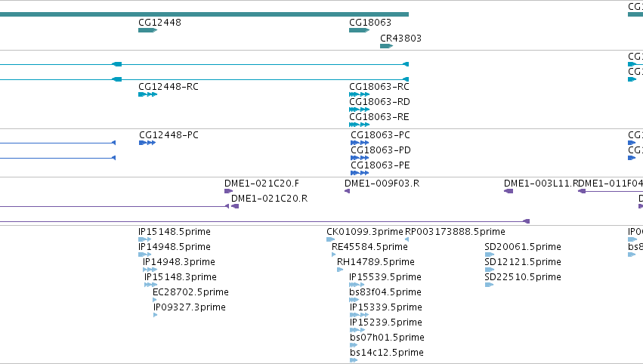Click the DME1-021C20.F purple arrow
643x364 pixels.
tap(228, 191)
